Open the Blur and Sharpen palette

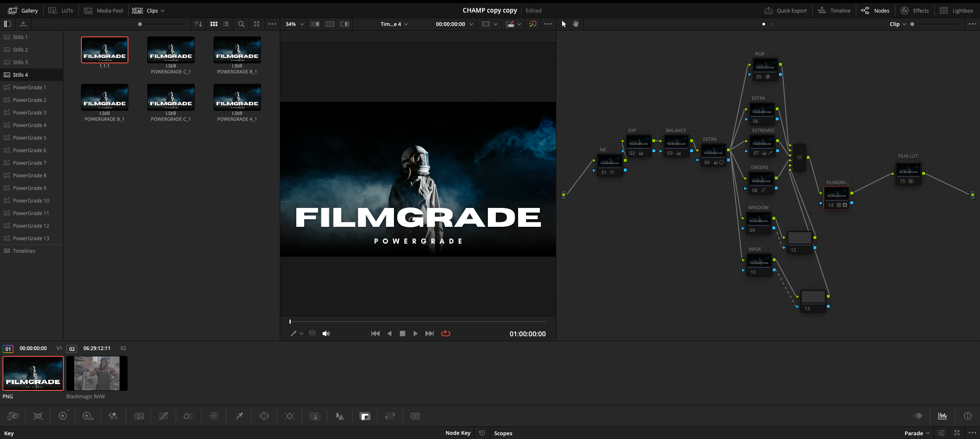(340, 416)
